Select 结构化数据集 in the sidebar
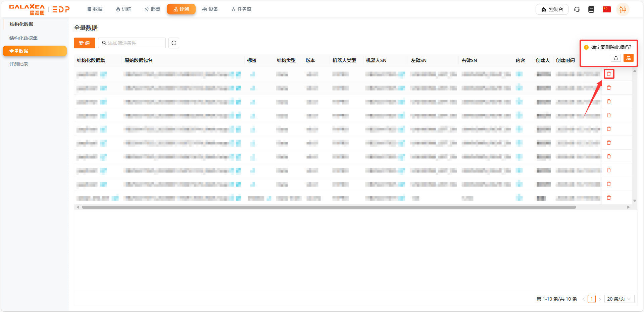The height and width of the screenshot is (312, 644). 23,38
